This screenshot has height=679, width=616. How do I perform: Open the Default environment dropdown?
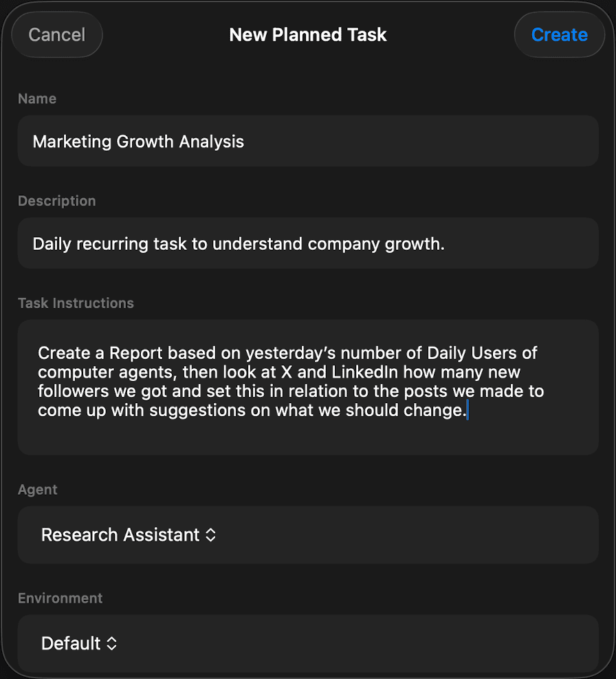pyautogui.click(x=79, y=643)
